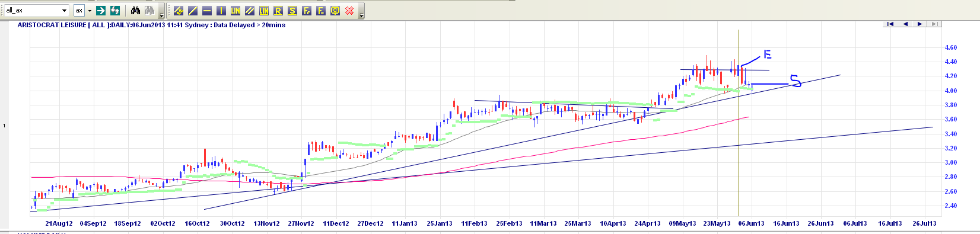Image resolution: width=980 pixels, height=234 pixels.
Task: Select the S support line tool
Action: [x=292, y=11]
